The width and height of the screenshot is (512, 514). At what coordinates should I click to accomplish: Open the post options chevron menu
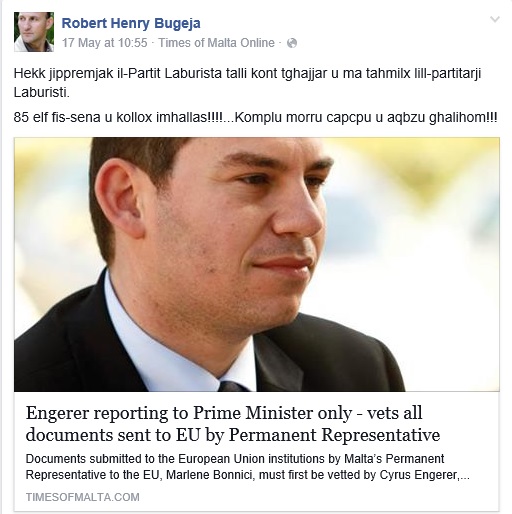pos(495,19)
